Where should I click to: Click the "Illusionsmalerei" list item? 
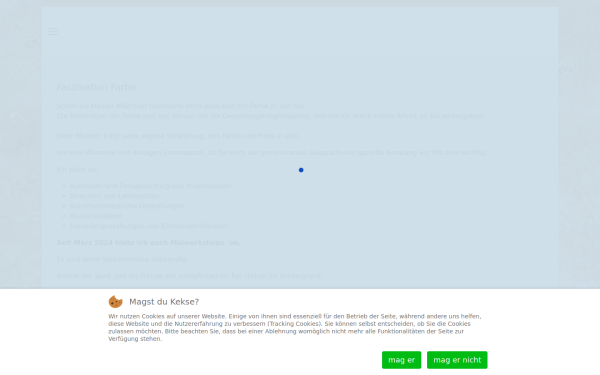pyautogui.click(x=96, y=216)
